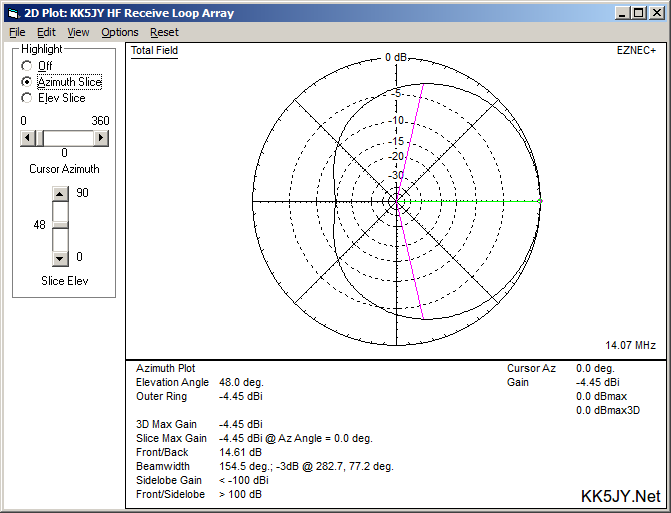Click the Slice Elev down arrow

tap(60, 258)
